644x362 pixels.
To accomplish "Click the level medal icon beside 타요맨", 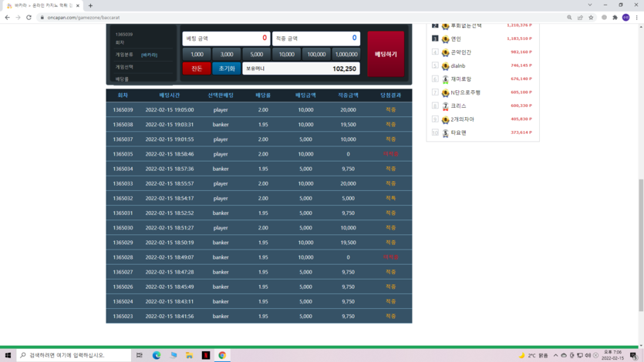I will 445,133.
